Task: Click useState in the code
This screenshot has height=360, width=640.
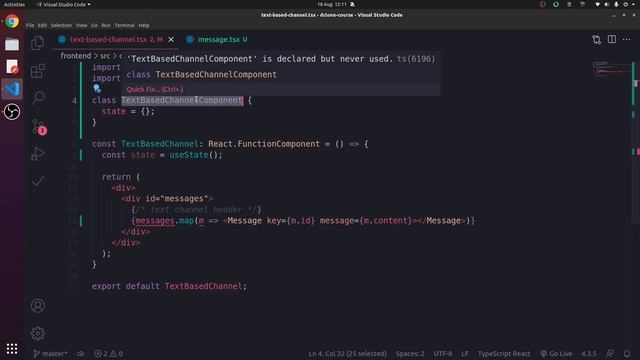Action: point(189,155)
